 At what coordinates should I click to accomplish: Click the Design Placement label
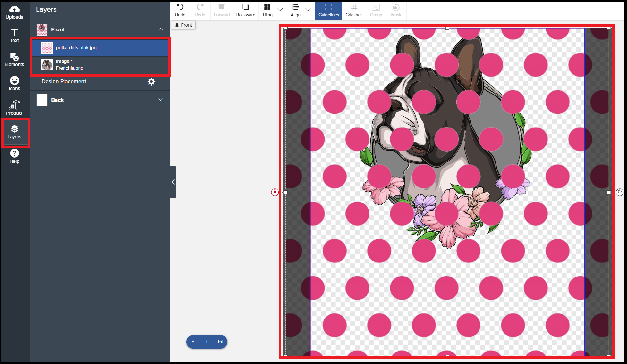64,81
